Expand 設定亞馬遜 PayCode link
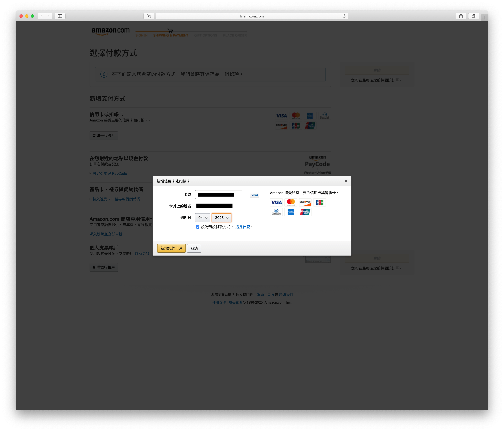Viewport: 504px width, 431px height. [x=109, y=173]
